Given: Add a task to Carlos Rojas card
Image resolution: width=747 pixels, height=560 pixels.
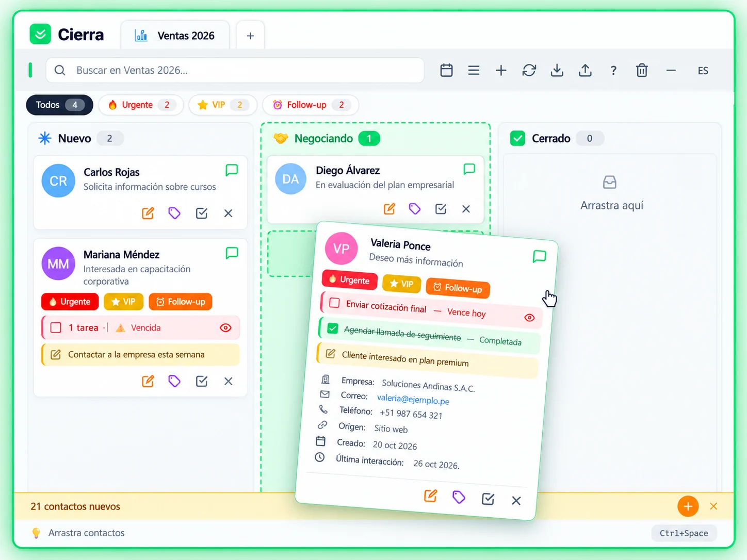Looking at the screenshot, I should (202, 213).
